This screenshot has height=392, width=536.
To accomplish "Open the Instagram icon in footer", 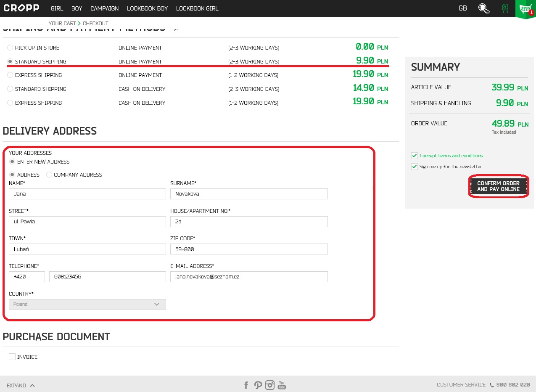I will (270, 385).
